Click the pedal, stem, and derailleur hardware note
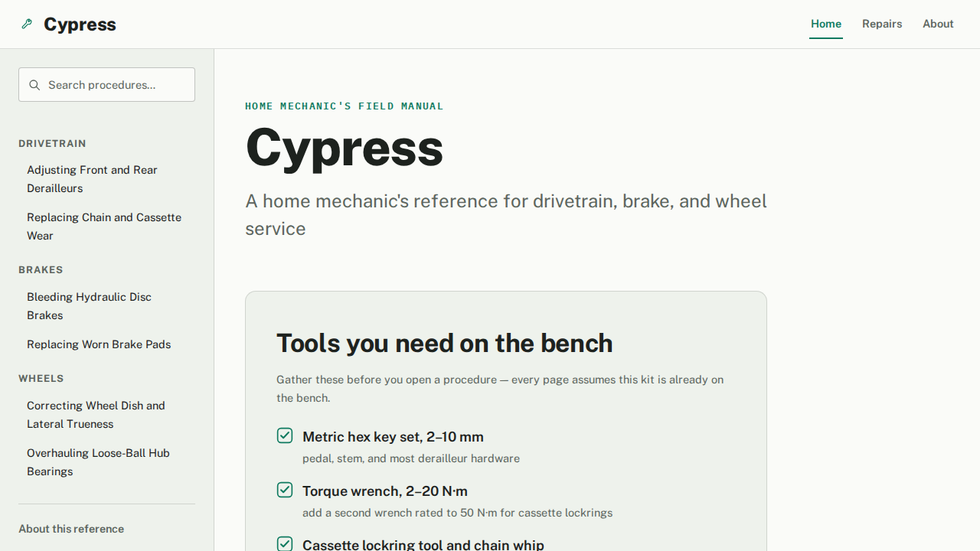 click(411, 458)
